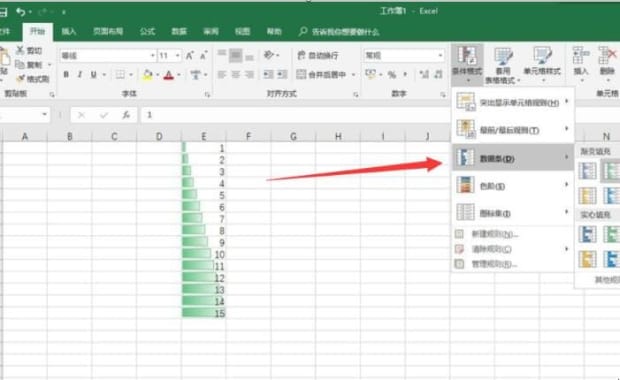
Task: Open Clear Rules submenu
Action: point(513,249)
